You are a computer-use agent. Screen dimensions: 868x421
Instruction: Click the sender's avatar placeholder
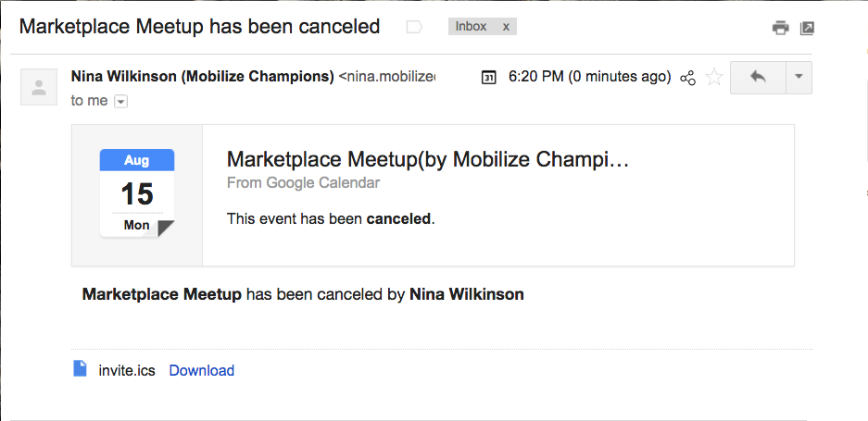click(39, 87)
